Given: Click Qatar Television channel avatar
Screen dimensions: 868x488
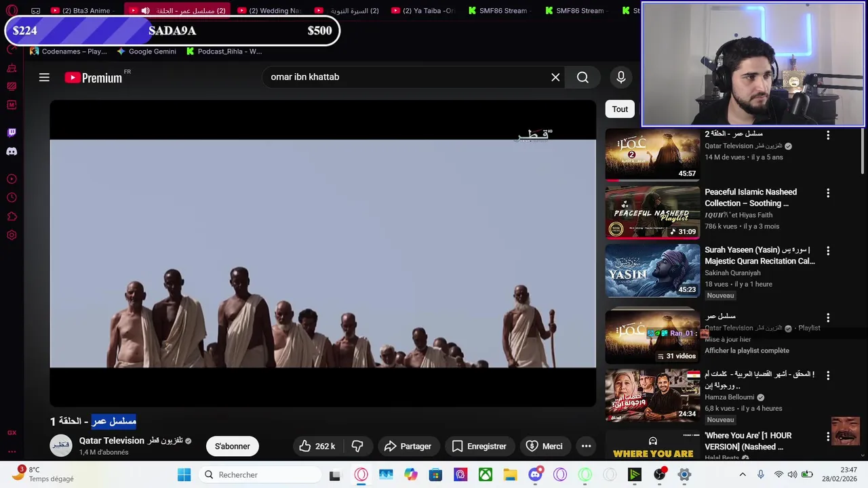Looking at the screenshot, I should tap(61, 445).
